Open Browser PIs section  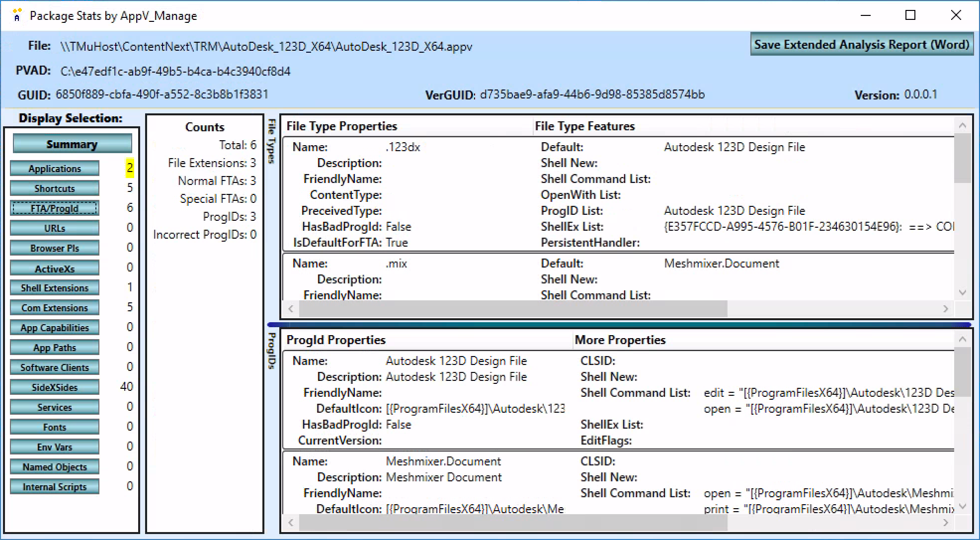tap(55, 248)
